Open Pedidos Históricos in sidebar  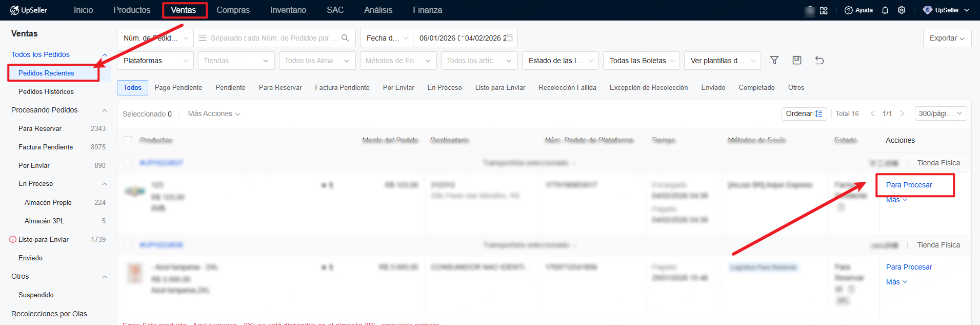46,91
